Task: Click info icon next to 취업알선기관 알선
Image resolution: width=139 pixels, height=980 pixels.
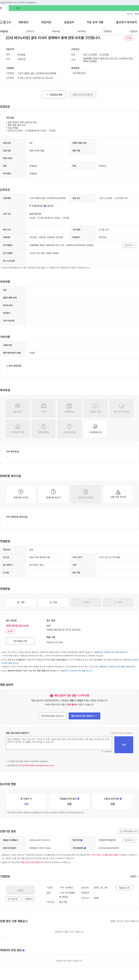Action: (78, 799)
